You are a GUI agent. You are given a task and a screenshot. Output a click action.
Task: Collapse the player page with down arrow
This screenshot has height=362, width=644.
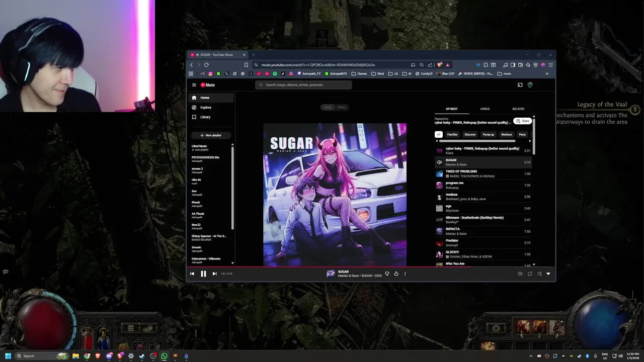point(548,274)
